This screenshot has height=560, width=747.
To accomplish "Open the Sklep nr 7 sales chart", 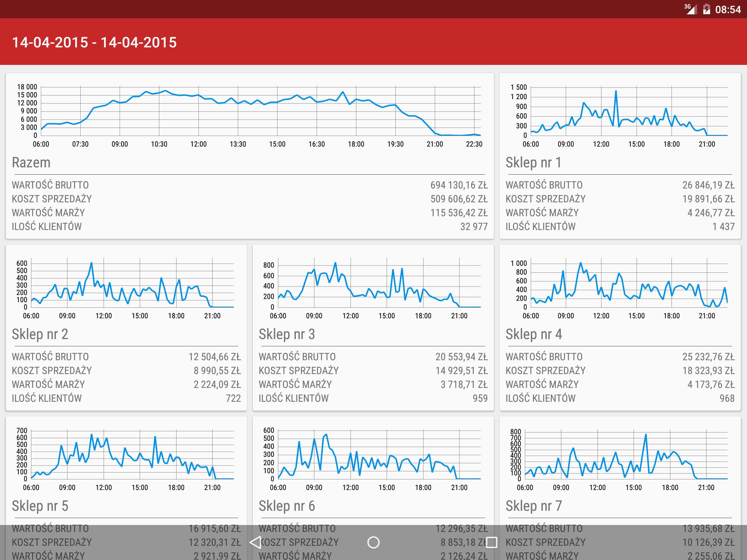I will [x=620, y=459].
